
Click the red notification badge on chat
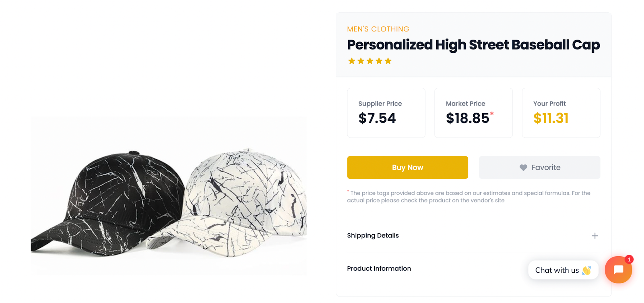point(629,259)
